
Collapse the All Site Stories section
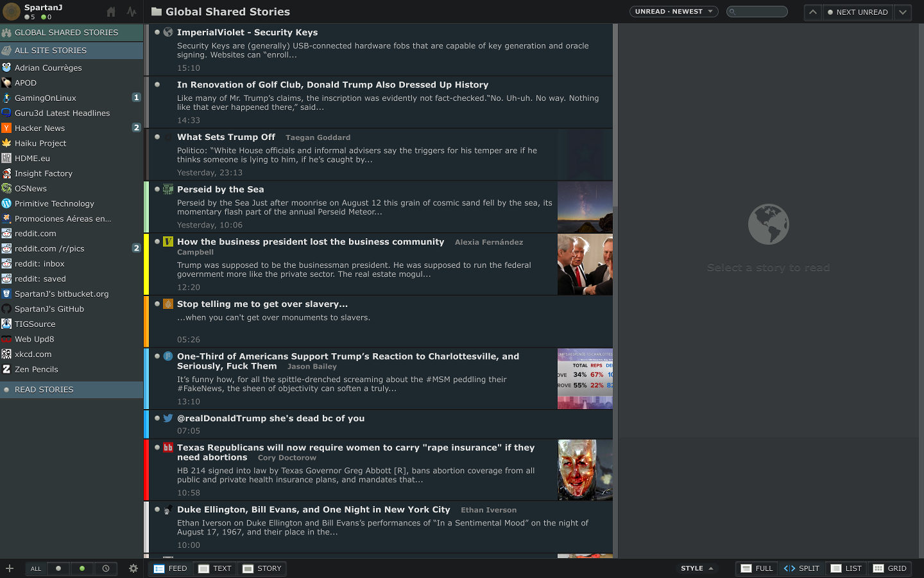71,50
